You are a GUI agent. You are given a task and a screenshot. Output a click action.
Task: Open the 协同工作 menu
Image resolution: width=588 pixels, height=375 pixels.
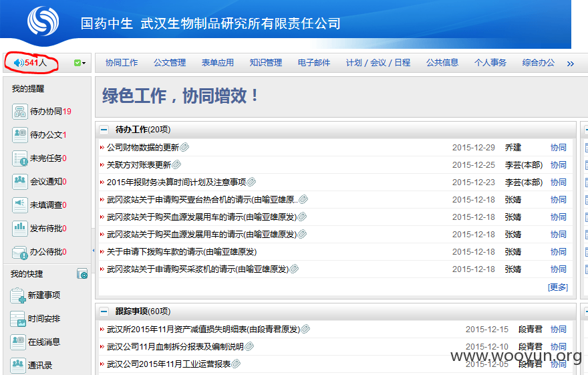(x=122, y=63)
